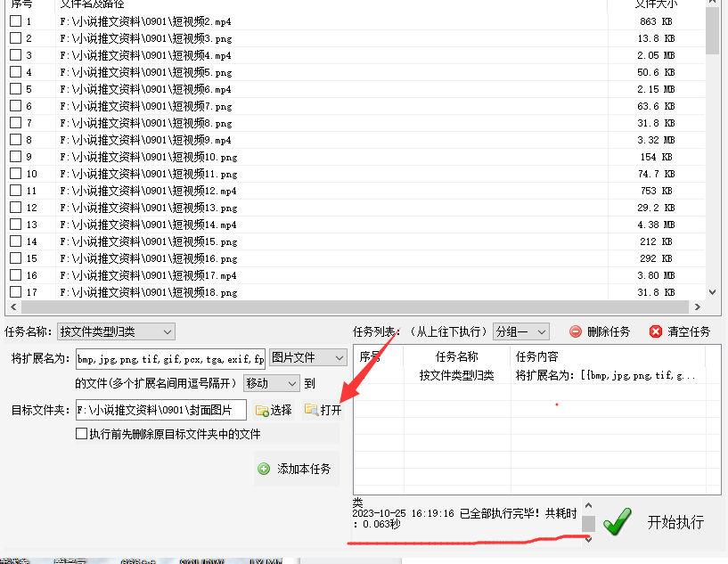Image resolution: width=728 pixels, height=564 pixels.
Task: Click the file list horizontal scrollbar right arrow
Action: click(x=697, y=307)
